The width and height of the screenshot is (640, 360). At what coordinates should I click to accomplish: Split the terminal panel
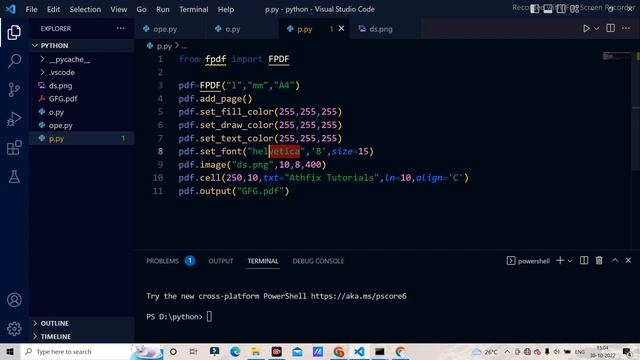tap(584, 260)
